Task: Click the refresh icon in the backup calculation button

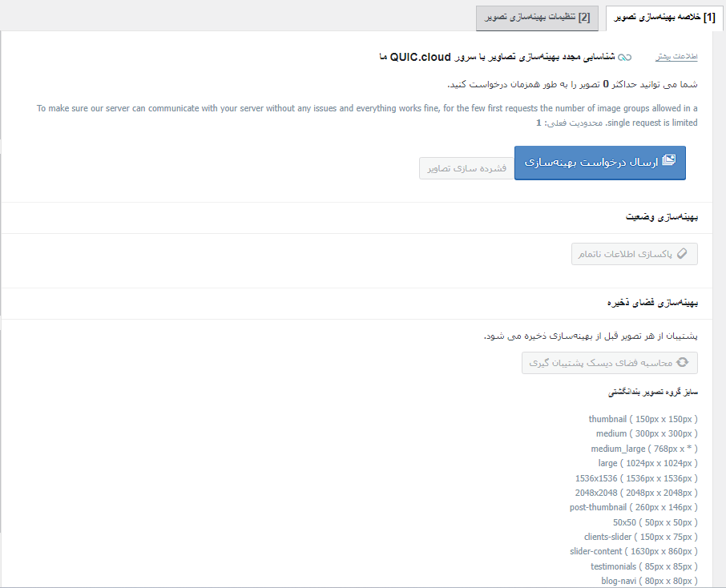Action: click(x=682, y=362)
